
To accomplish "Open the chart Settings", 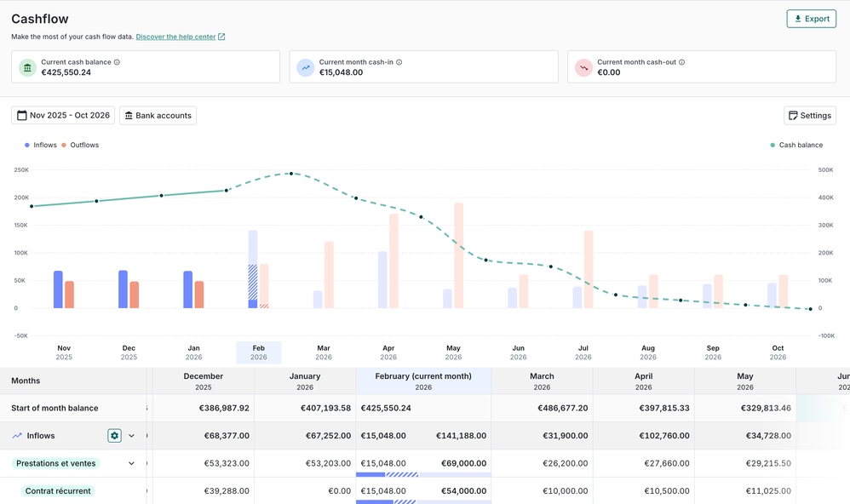I will pos(809,116).
